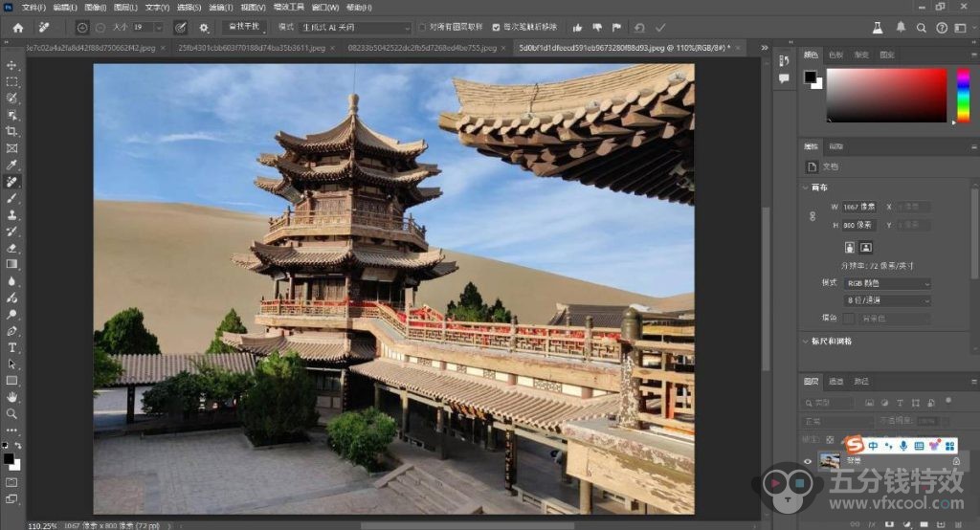Click the rainbow hue slider
This screenshot has height=530, width=980.
[963, 95]
